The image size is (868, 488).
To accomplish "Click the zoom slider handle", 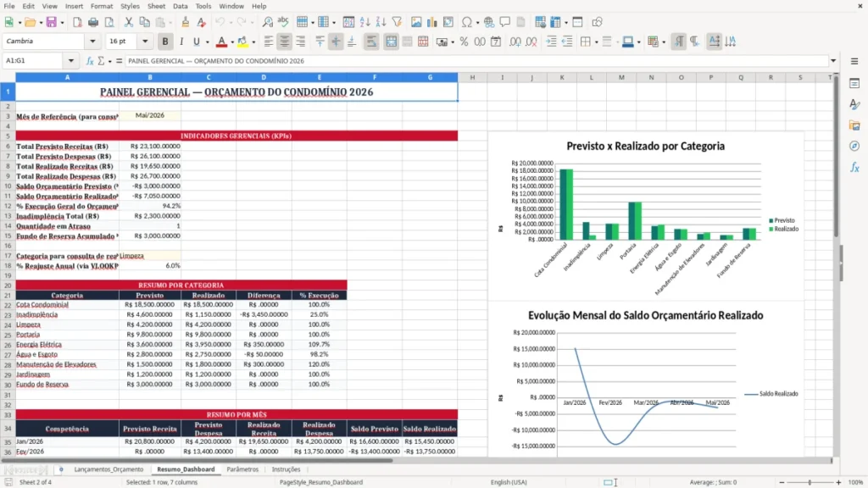I will [810, 482].
